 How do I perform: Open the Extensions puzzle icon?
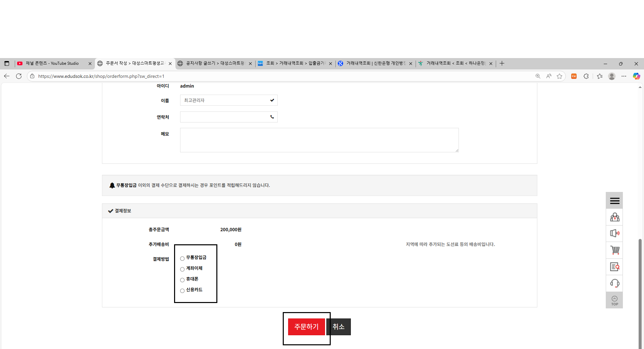pyautogui.click(x=586, y=76)
